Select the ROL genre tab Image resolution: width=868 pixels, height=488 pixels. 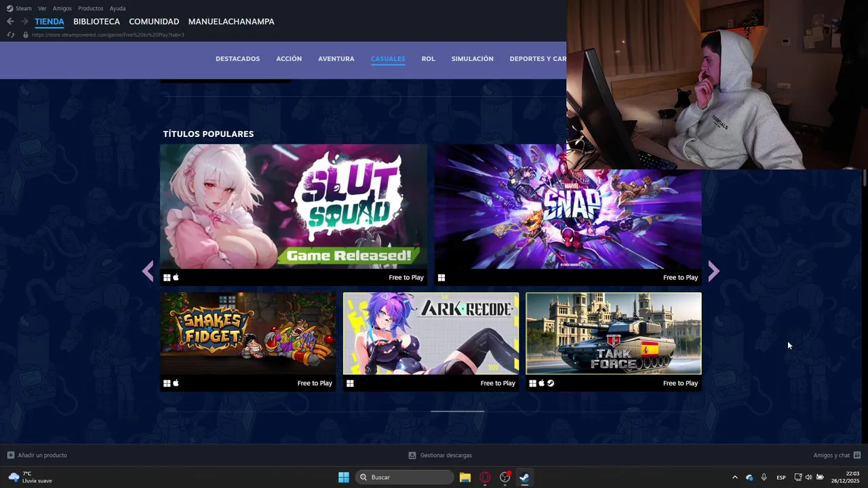[x=428, y=59]
